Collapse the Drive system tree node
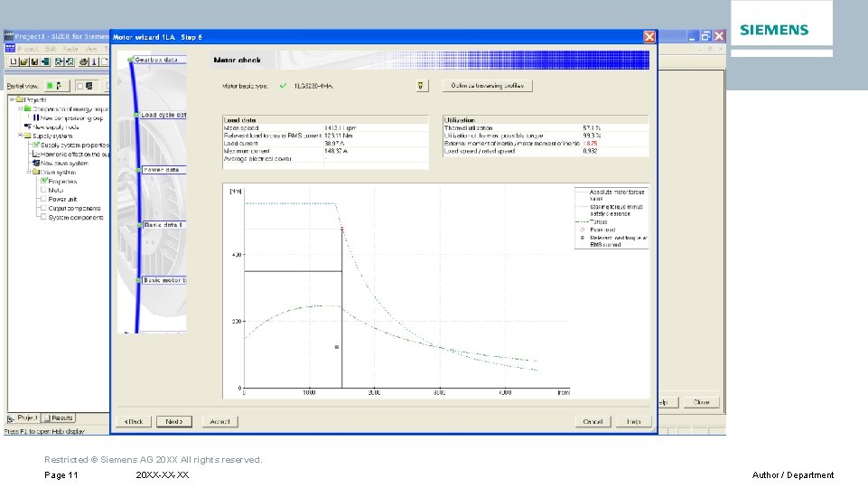This screenshot has width=868, height=488. click(28, 172)
